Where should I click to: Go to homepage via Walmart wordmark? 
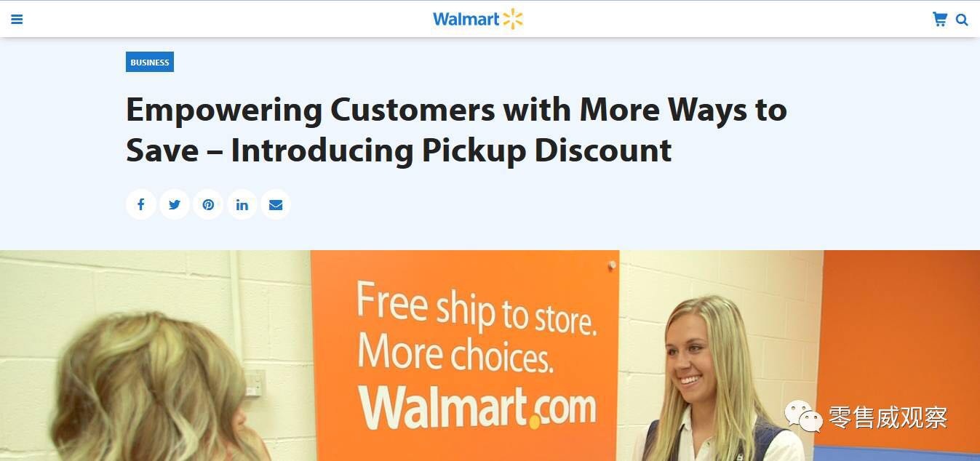[466, 20]
